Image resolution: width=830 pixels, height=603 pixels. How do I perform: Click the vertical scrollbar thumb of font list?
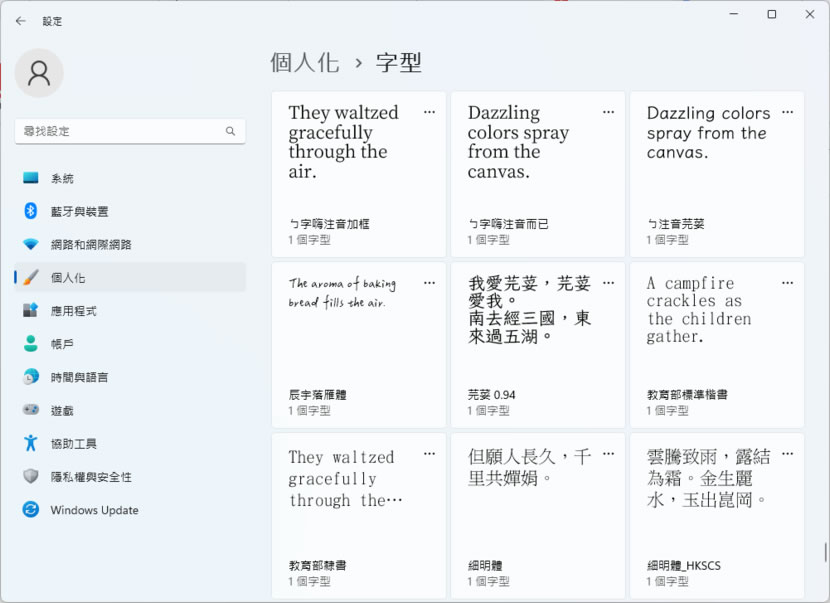[x=825, y=552]
